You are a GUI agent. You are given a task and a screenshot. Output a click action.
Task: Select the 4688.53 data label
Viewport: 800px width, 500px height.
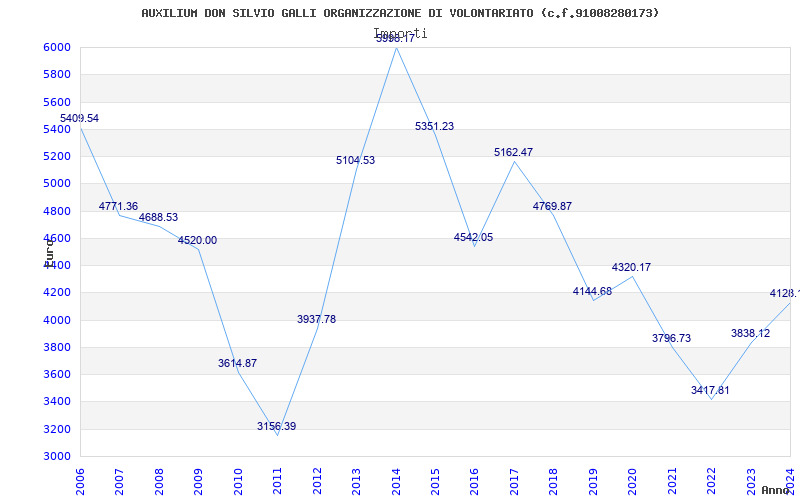click(x=159, y=217)
